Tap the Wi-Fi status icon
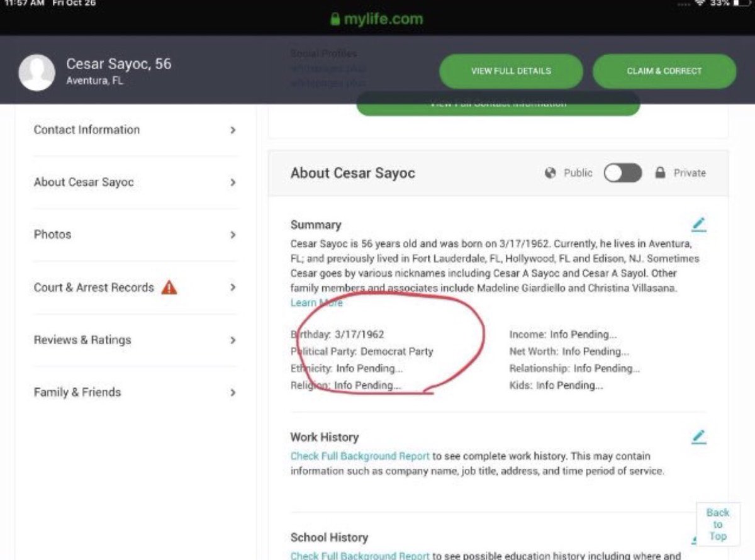The height and width of the screenshot is (560, 755). (x=700, y=3)
